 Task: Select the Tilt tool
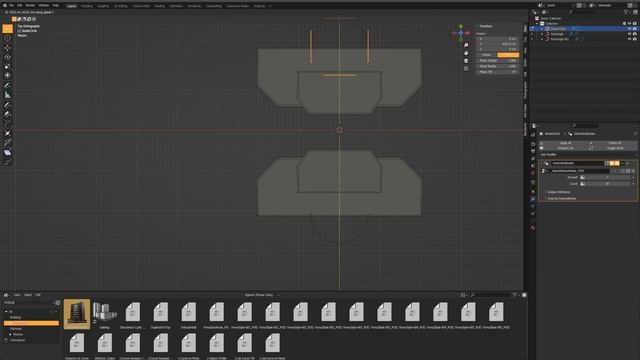[7, 143]
